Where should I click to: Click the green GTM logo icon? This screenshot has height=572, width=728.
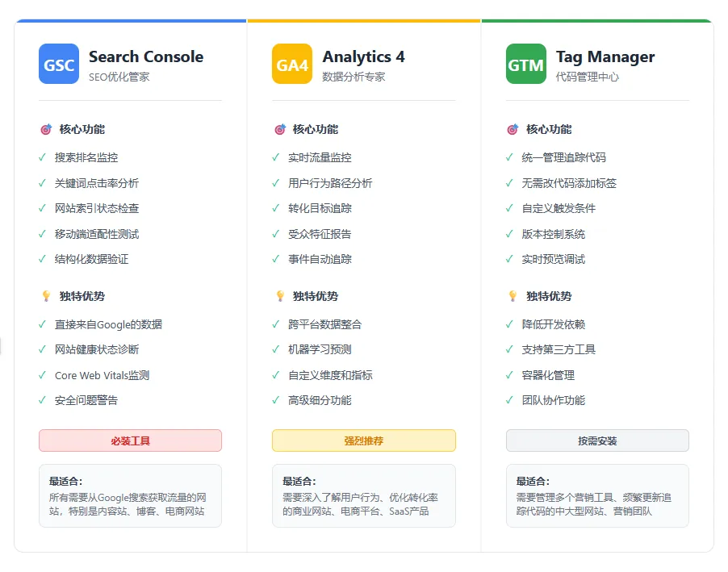point(525,65)
